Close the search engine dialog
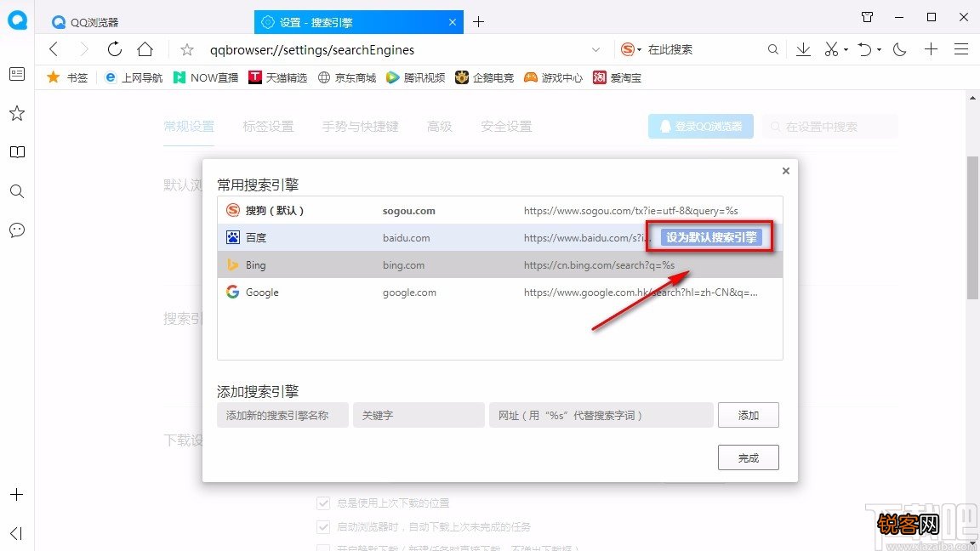 pyautogui.click(x=786, y=171)
